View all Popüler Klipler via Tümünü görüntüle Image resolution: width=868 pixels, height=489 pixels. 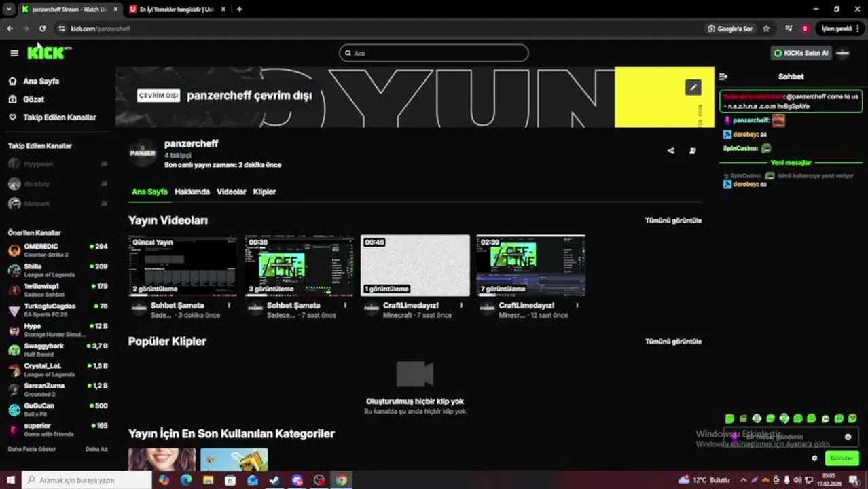tap(673, 342)
